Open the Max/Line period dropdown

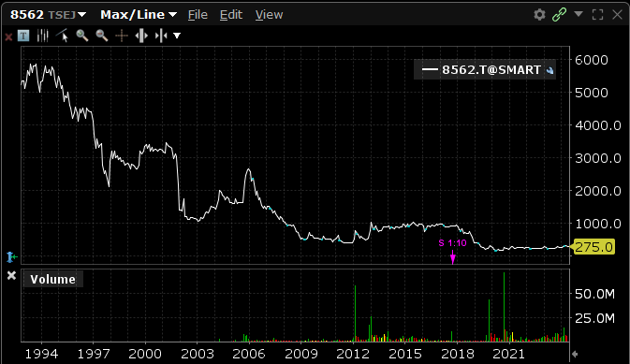(x=139, y=15)
